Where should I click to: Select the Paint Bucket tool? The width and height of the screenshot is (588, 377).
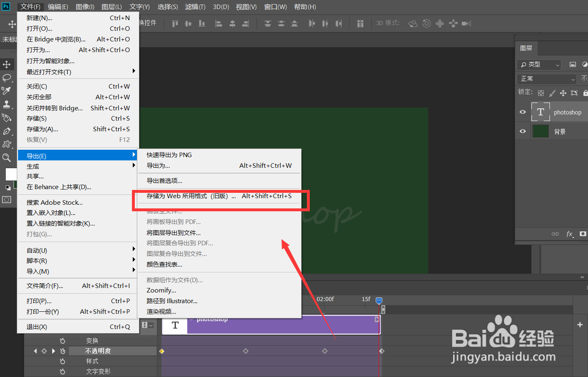(x=7, y=118)
